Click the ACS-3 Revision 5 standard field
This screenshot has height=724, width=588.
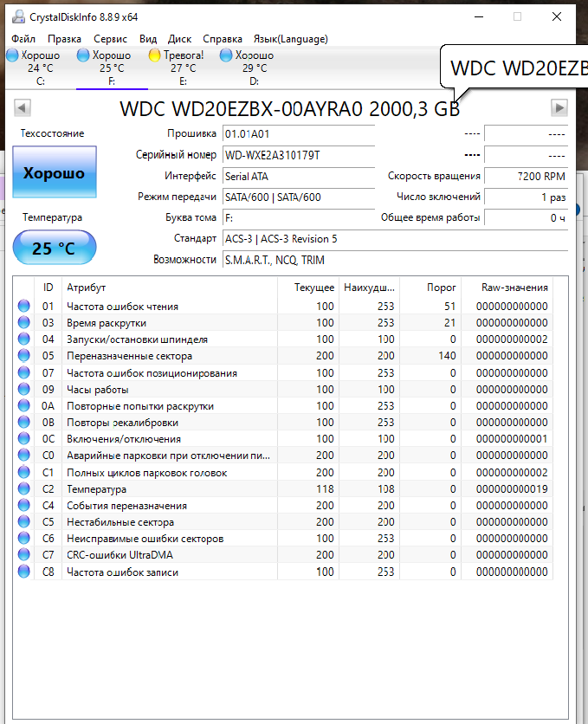point(395,239)
